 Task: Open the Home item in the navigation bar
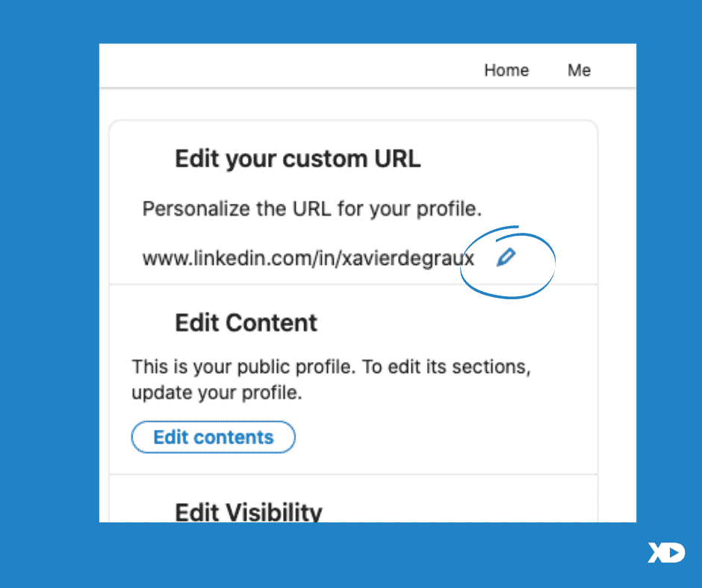[x=506, y=70]
